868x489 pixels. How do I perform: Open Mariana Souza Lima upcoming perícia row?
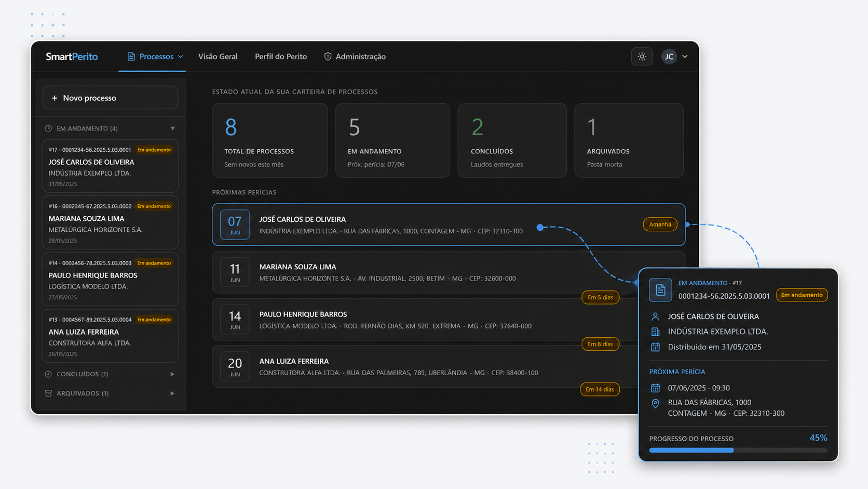tap(449, 272)
